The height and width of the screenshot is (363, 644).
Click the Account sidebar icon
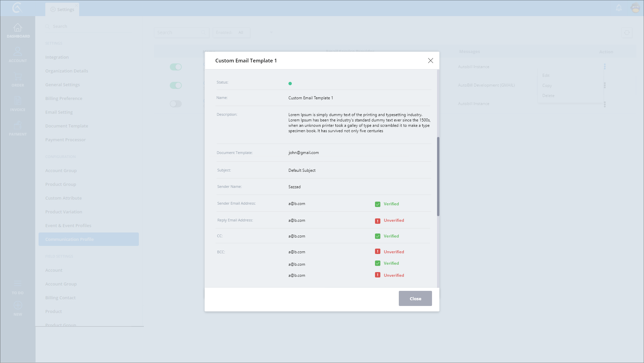(x=18, y=52)
